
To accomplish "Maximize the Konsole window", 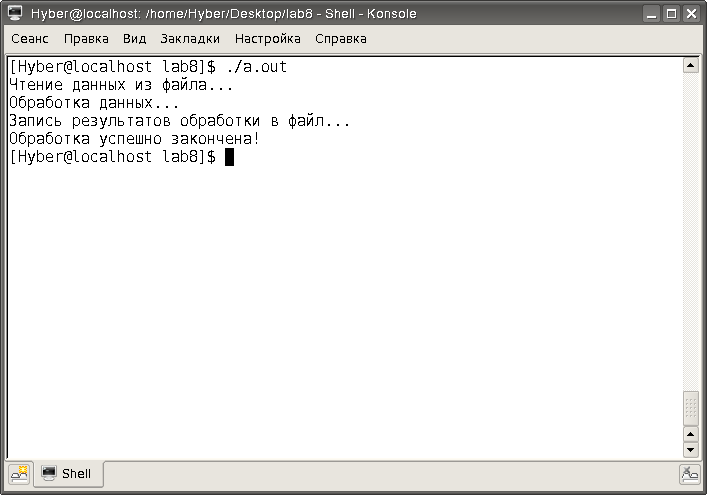I will coord(671,14).
